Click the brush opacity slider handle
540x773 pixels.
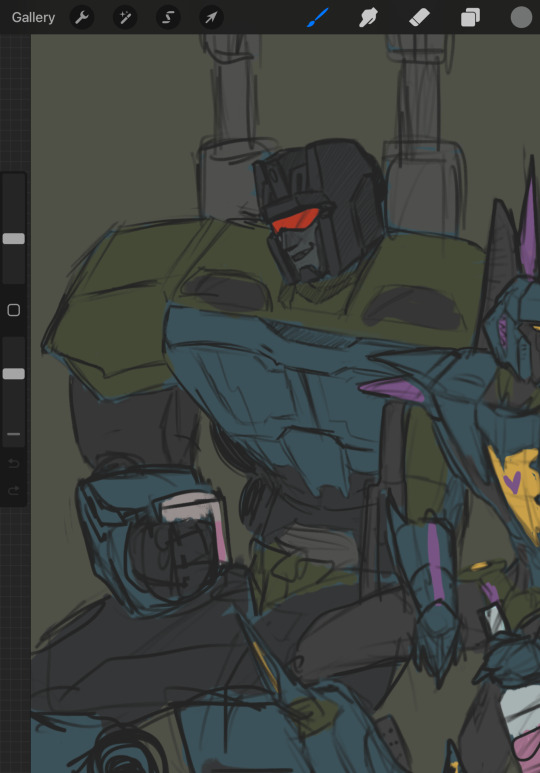tap(14, 374)
